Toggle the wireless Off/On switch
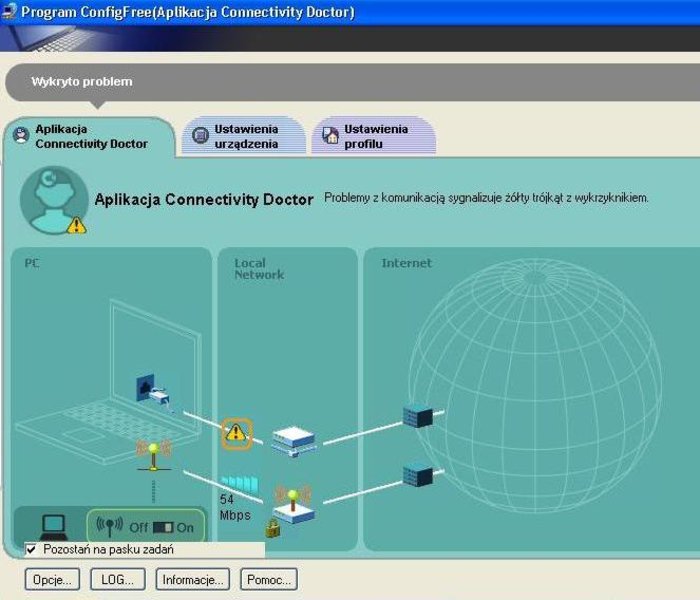The height and width of the screenshot is (600, 700). pyautogui.click(x=162, y=528)
